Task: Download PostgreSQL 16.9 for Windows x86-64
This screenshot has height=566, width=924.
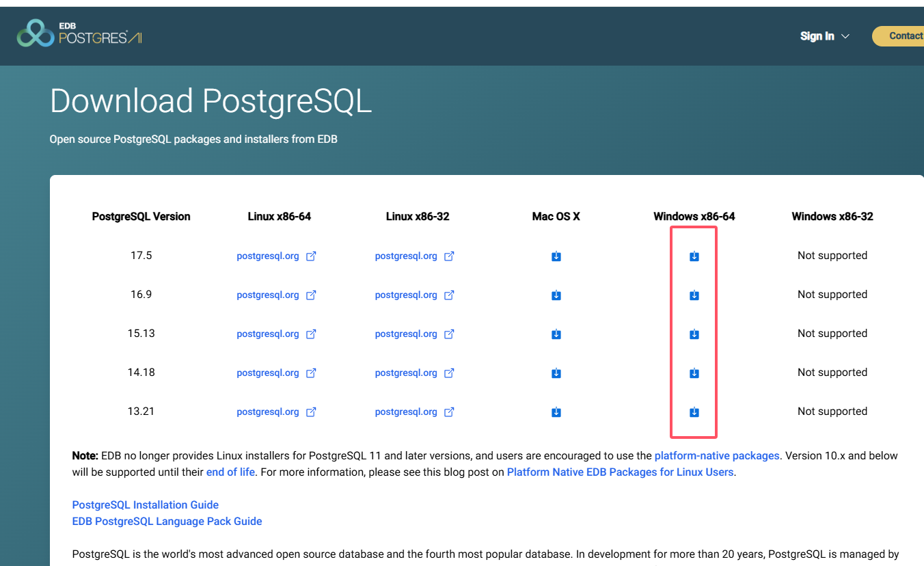Action: [x=694, y=295]
